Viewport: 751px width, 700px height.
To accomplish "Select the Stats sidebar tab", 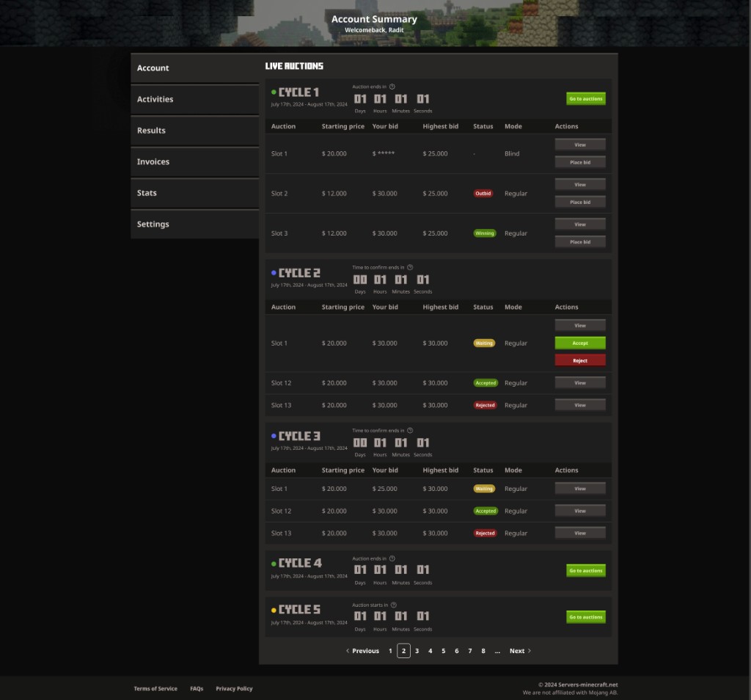I will 195,192.
